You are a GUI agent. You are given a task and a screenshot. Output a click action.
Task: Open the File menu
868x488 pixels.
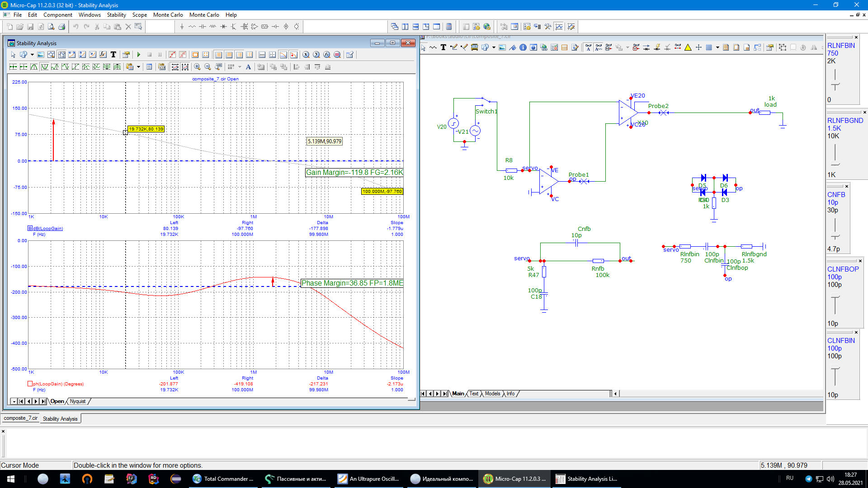[x=18, y=15]
